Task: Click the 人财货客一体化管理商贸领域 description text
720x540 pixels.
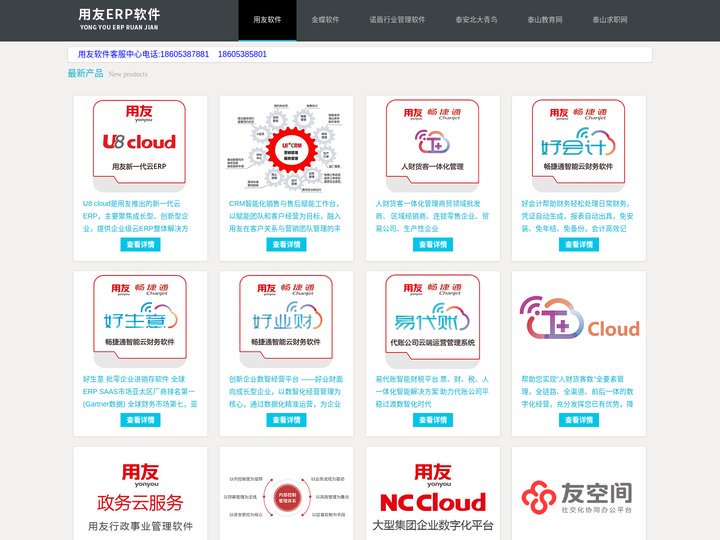Action: pos(432,216)
